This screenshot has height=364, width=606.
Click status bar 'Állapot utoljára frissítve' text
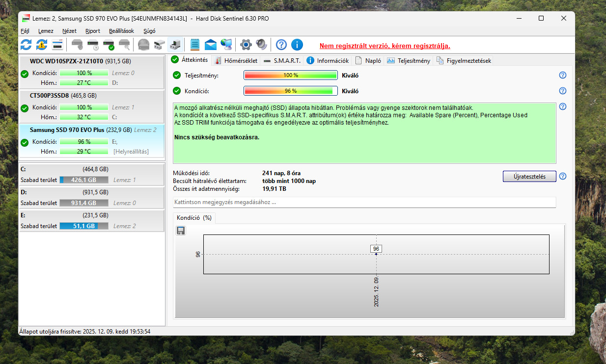pyautogui.click(x=84, y=332)
